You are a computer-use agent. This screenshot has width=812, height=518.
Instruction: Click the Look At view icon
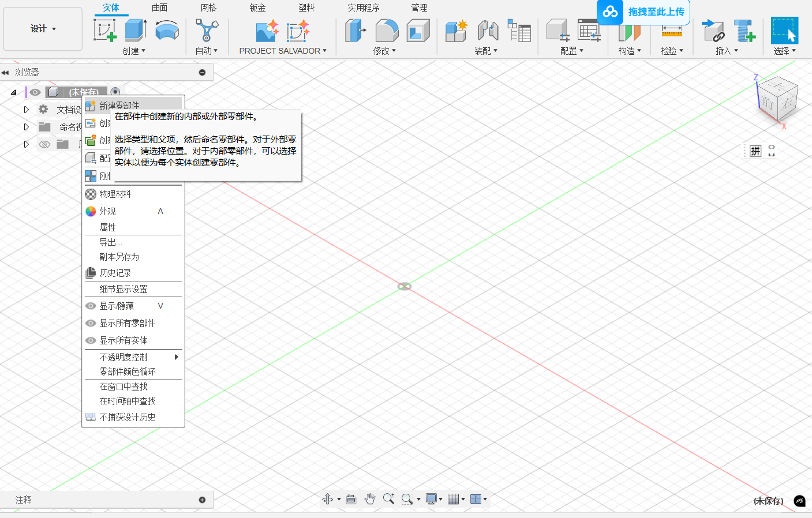(x=351, y=499)
